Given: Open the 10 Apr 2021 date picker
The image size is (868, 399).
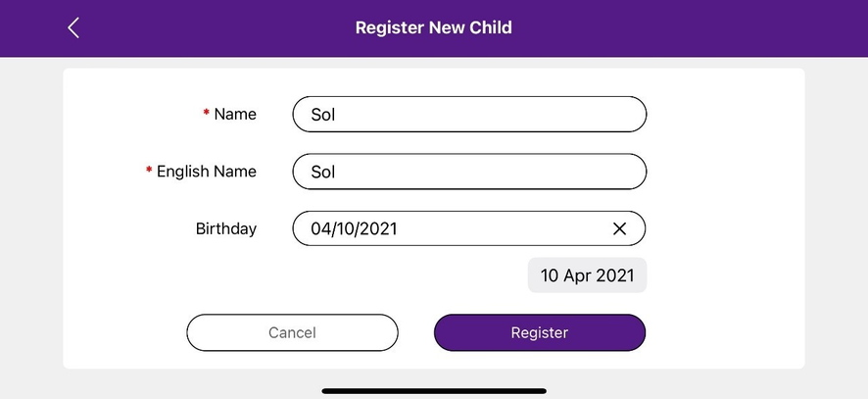Looking at the screenshot, I should 587,275.
